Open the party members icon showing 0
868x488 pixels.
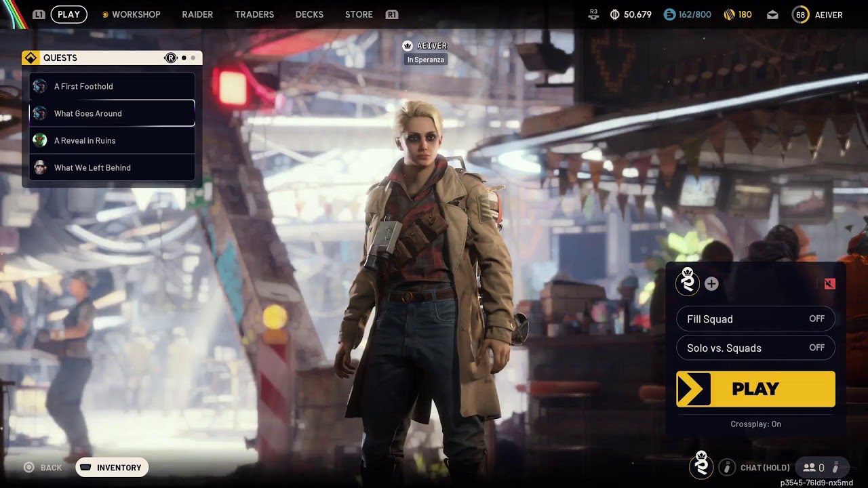(x=813, y=467)
